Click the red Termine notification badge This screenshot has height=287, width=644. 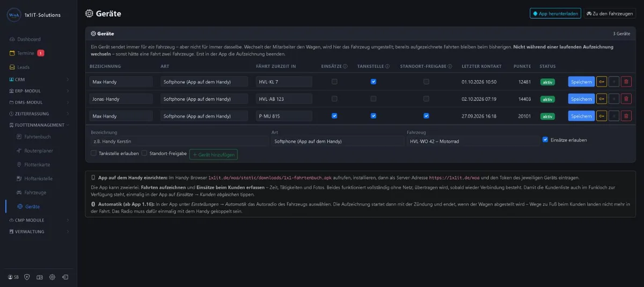(x=41, y=53)
